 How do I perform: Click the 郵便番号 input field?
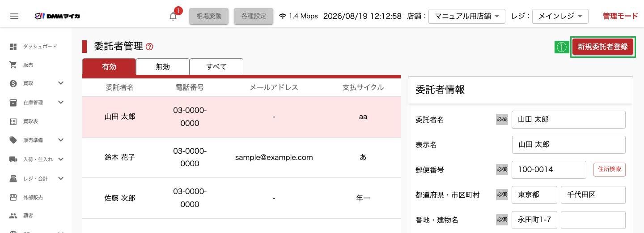549,170
